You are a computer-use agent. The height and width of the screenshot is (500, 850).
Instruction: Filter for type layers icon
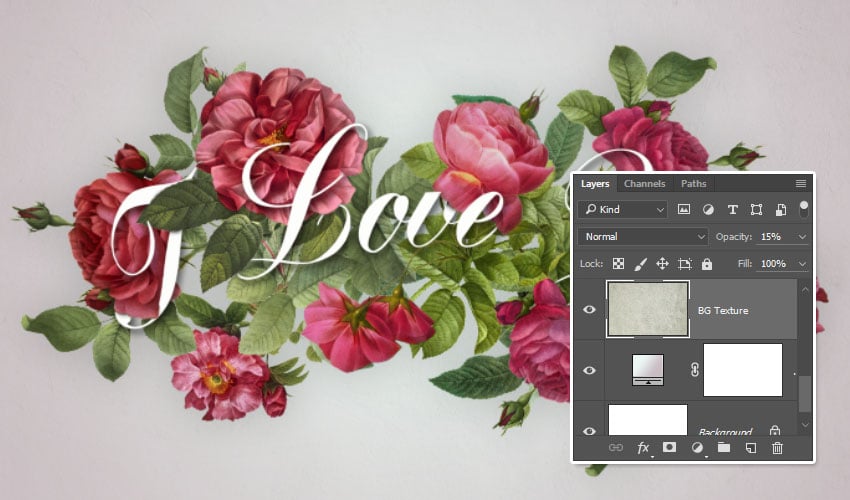tap(732, 209)
